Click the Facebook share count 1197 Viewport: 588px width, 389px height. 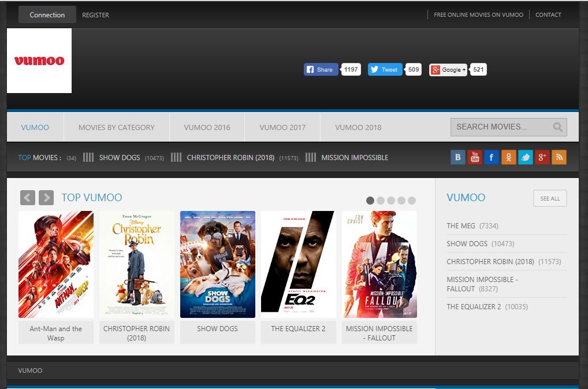pyautogui.click(x=351, y=69)
